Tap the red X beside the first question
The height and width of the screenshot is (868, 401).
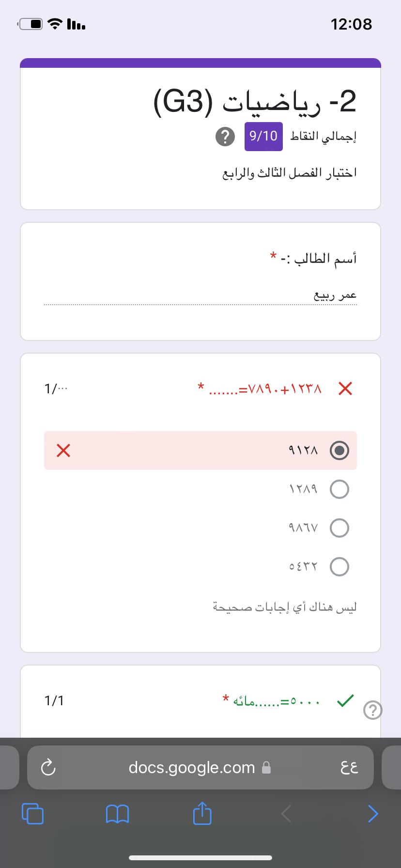(x=345, y=388)
